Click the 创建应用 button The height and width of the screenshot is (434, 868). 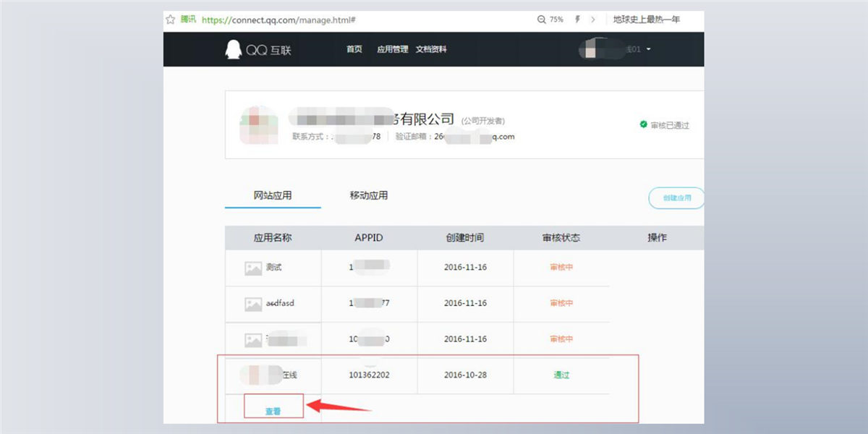pos(677,197)
